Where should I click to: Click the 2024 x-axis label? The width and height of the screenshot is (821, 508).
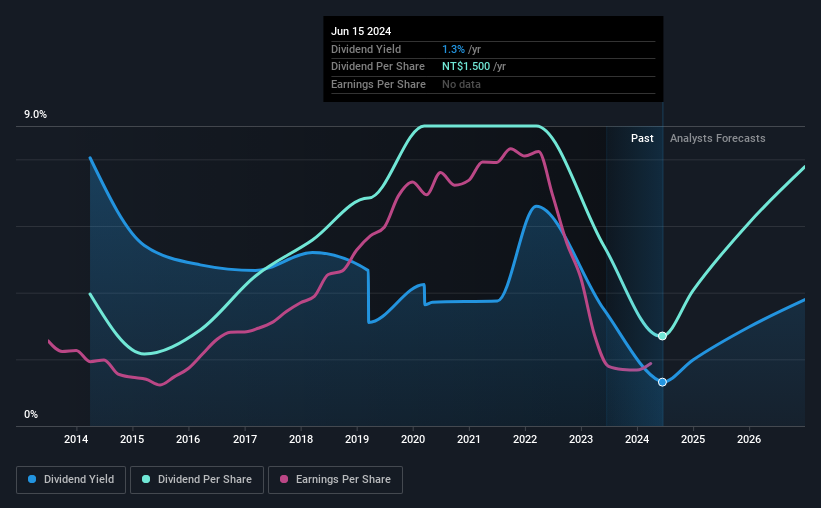click(x=637, y=439)
